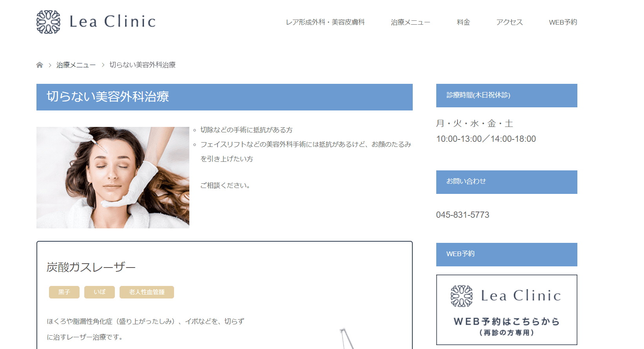Click 切らない美容外科治療 breadcrumb text
This screenshot has width=644, height=349.
(x=142, y=65)
